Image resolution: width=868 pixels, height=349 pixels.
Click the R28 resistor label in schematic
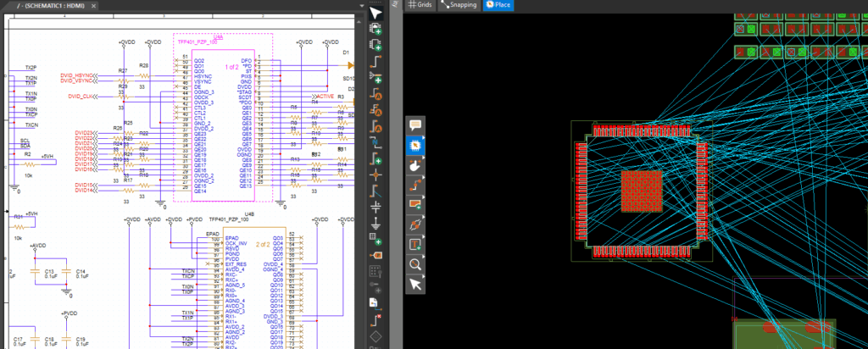click(x=144, y=66)
